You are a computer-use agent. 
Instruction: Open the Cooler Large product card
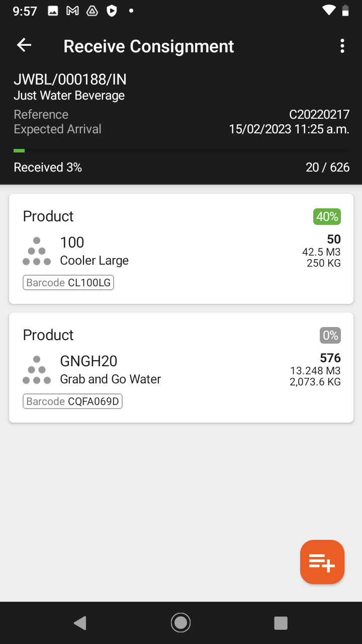181,249
